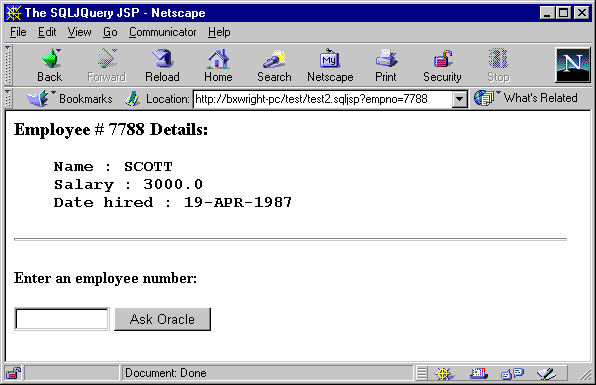Click the Document: Done status text
The height and width of the screenshot is (385, 596).
pyautogui.click(x=166, y=373)
